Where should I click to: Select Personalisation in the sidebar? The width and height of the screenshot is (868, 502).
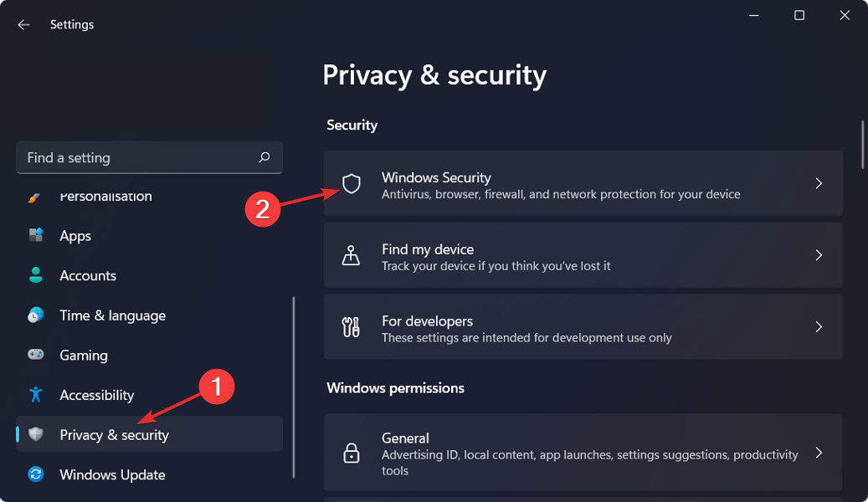[105, 196]
